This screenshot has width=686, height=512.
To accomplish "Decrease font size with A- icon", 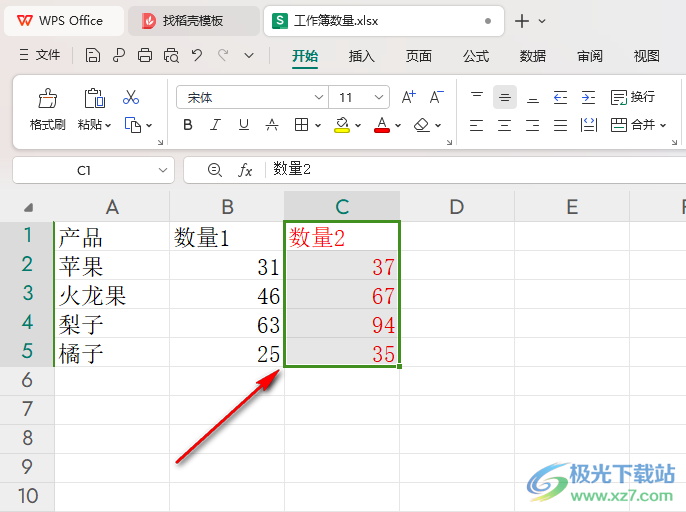I will pos(436,97).
